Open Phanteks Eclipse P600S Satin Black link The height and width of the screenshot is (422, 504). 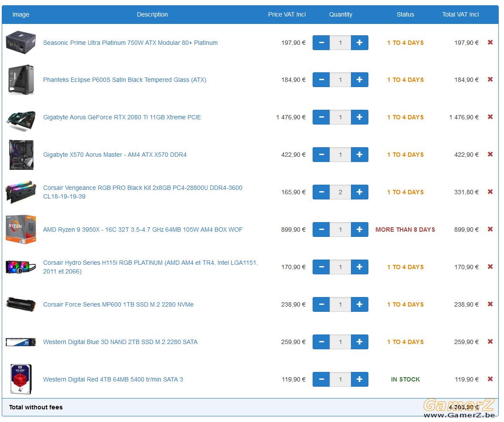pyautogui.click(x=125, y=80)
